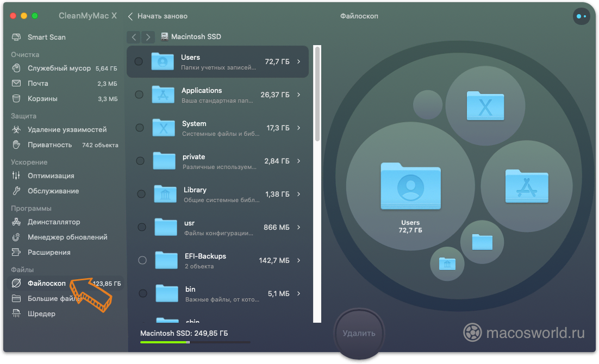Open the Smart Scan monitor icon

[16, 37]
